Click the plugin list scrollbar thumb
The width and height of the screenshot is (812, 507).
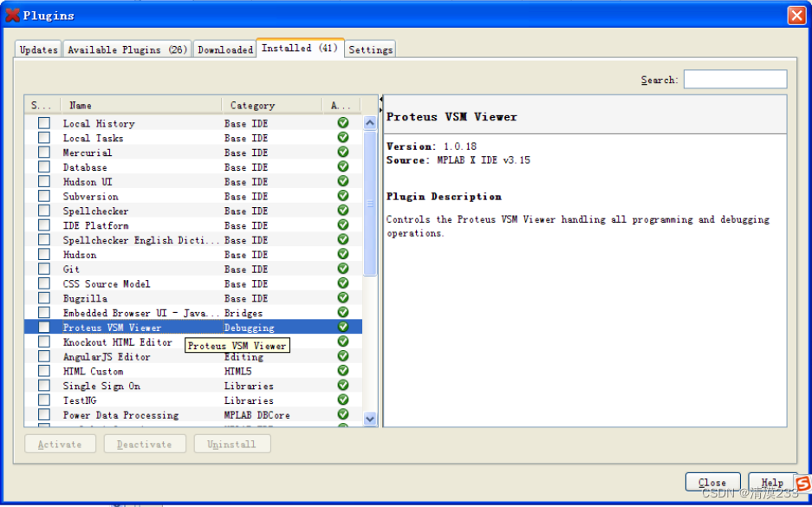(370, 204)
